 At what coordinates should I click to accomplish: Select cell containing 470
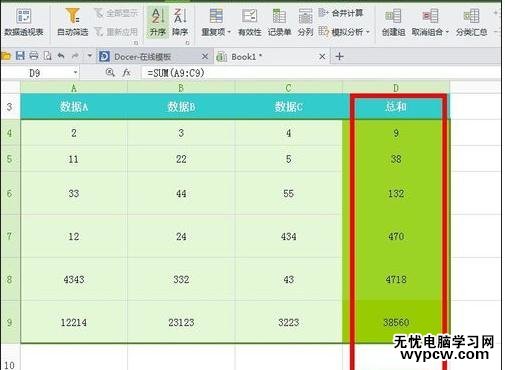[396, 236]
